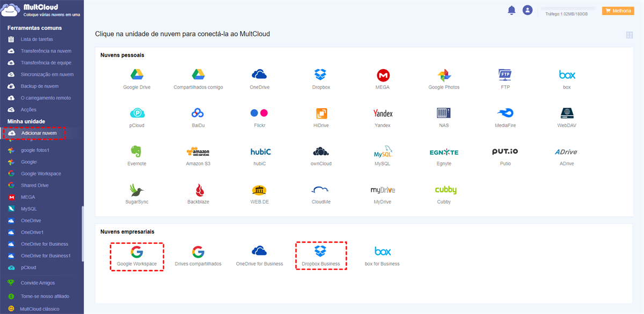The width and height of the screenshot is (644, 314).
Task: Add Google Workspace business cloud
Action: pyautogui.click(x=137, y=256)
